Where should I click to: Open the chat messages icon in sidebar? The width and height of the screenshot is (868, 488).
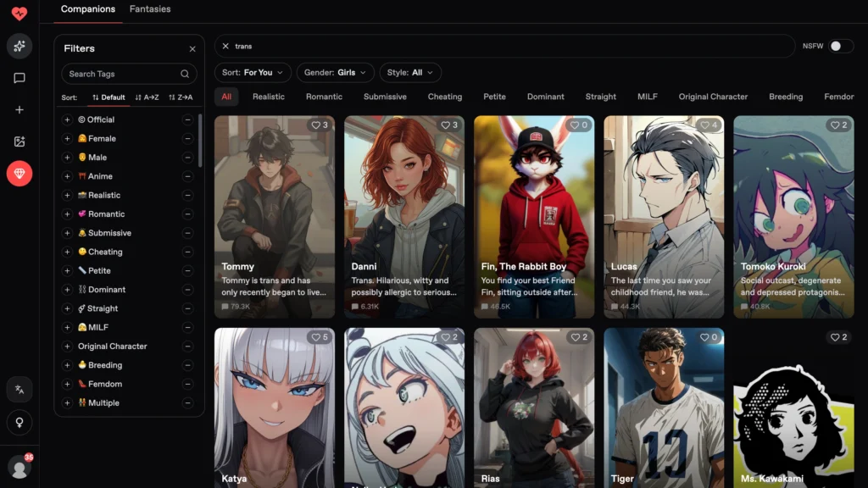(x=19, y=78)
